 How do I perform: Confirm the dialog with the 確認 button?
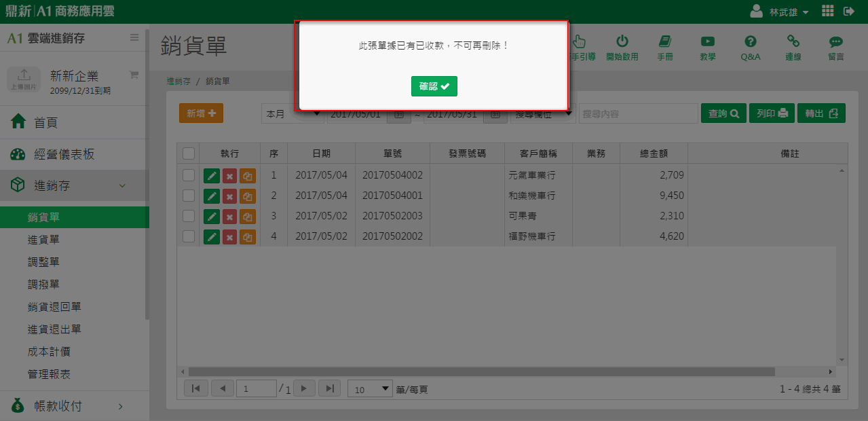coord(434,86)
